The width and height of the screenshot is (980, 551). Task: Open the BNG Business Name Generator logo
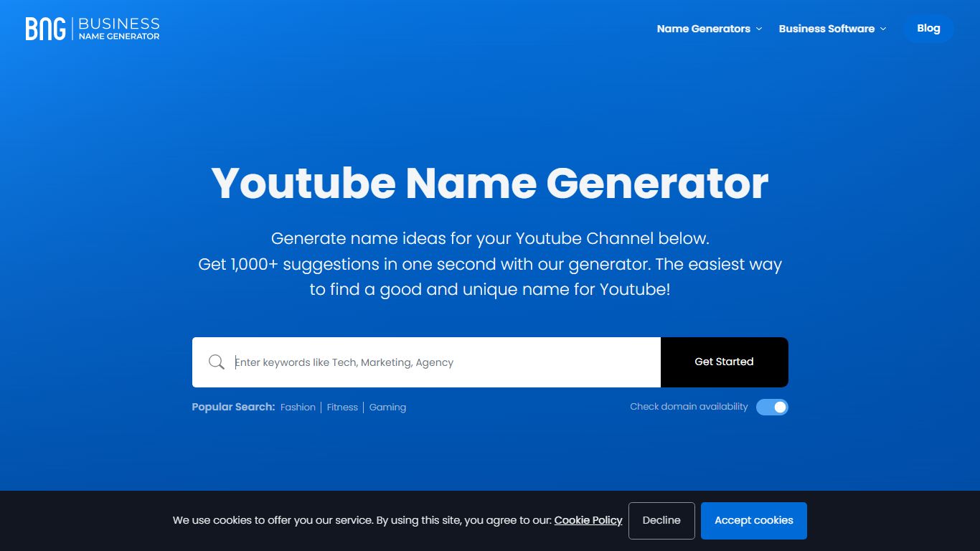(93, 29)
